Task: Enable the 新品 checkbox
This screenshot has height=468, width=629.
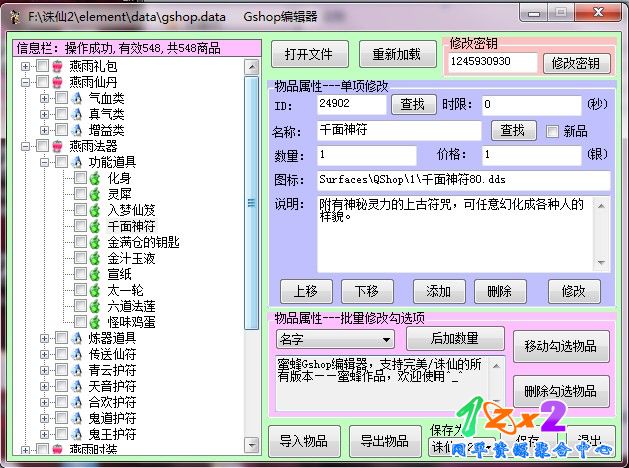Action: 553,131
